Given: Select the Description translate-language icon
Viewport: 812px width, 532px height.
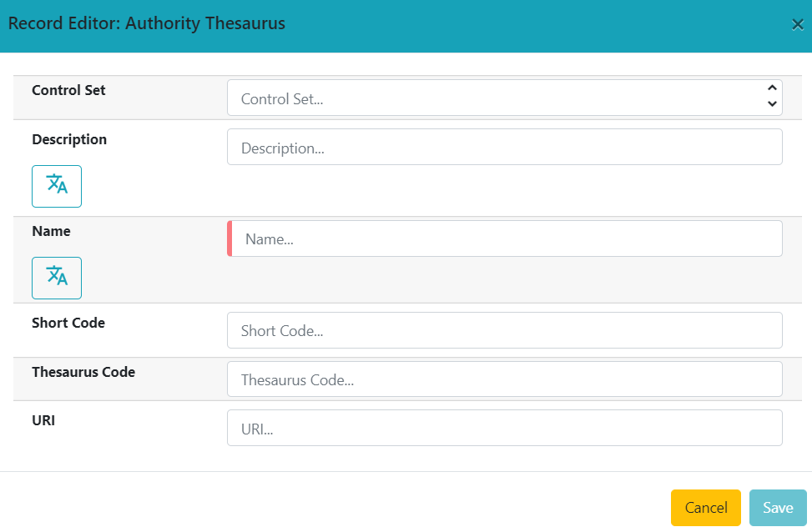Looking at the screenshot, I should 56,186.
